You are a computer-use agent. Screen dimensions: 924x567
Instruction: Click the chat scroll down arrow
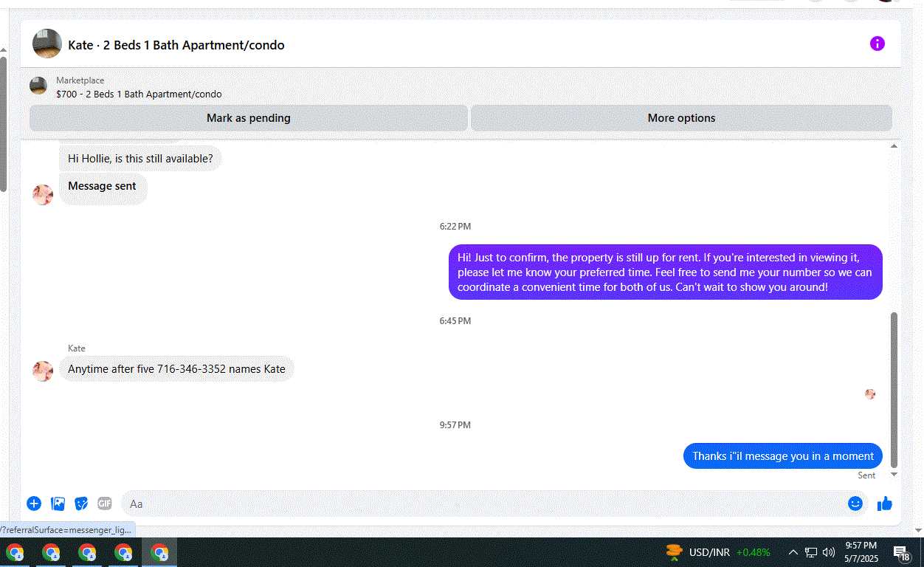pyautogui.click(x=894, y=474)
